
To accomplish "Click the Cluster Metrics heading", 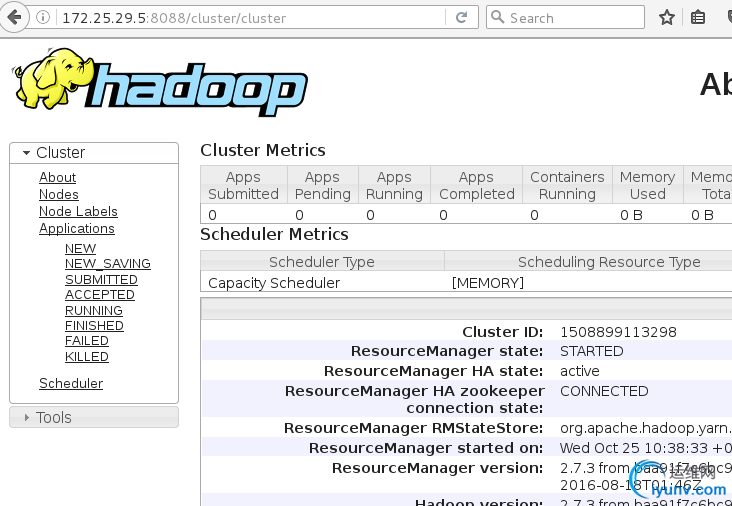I will pyautogui.click(x=263, y=150).
